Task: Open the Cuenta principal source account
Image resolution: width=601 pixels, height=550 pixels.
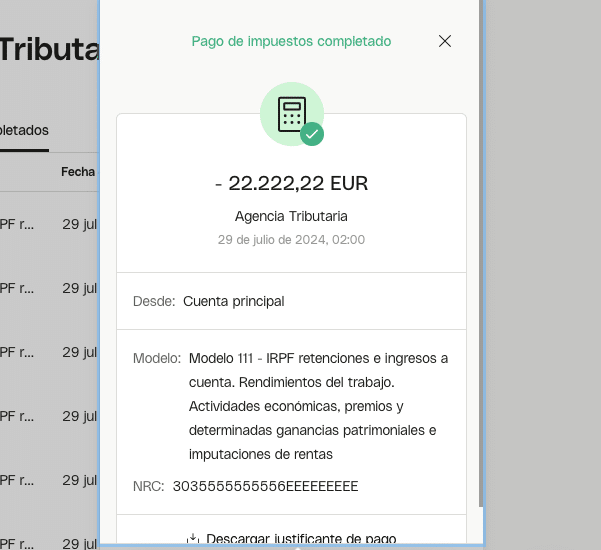Action: (233, 301)
